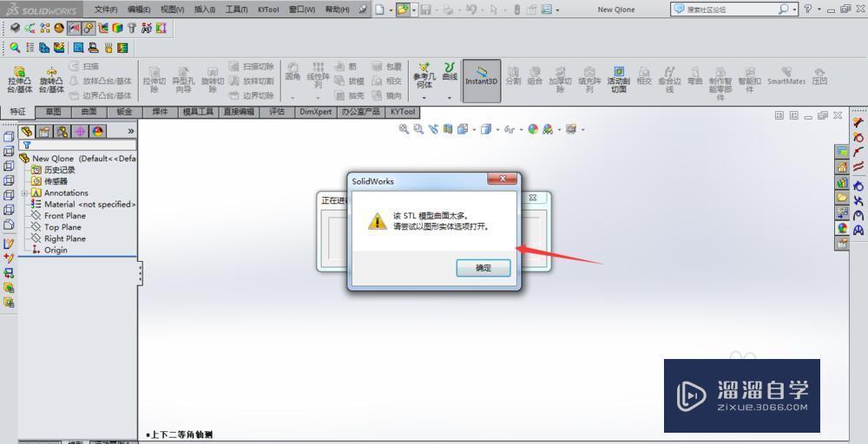The image size is (868, 444).
Task: Close the SolidWorks warning dialog
Action: pos(503,179)
